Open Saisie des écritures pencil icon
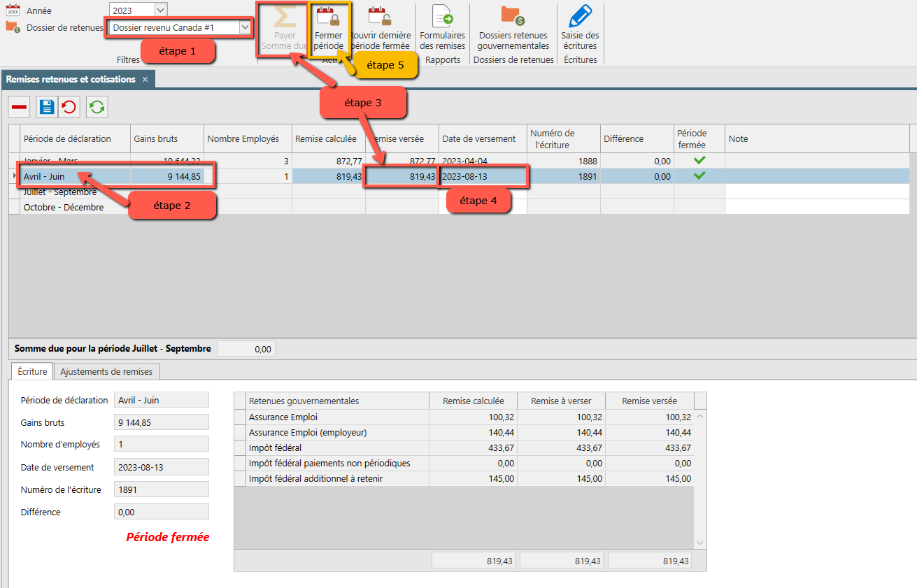The width and height of the screenshot is (917, 588). click(x=580, y=15)
